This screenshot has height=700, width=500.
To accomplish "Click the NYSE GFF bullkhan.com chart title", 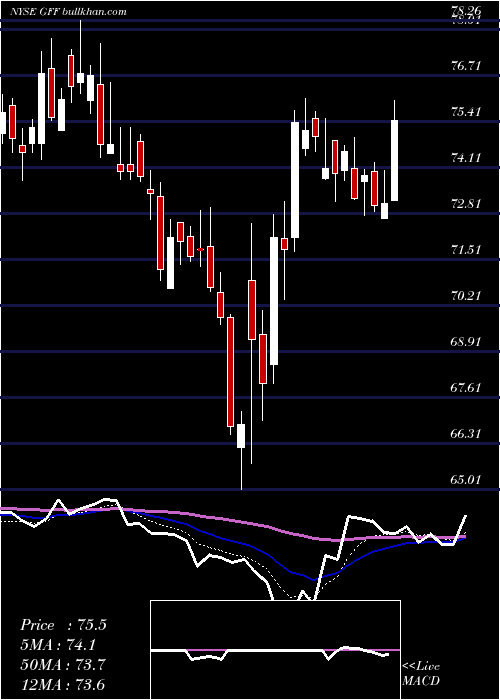I will click(68, 12).
